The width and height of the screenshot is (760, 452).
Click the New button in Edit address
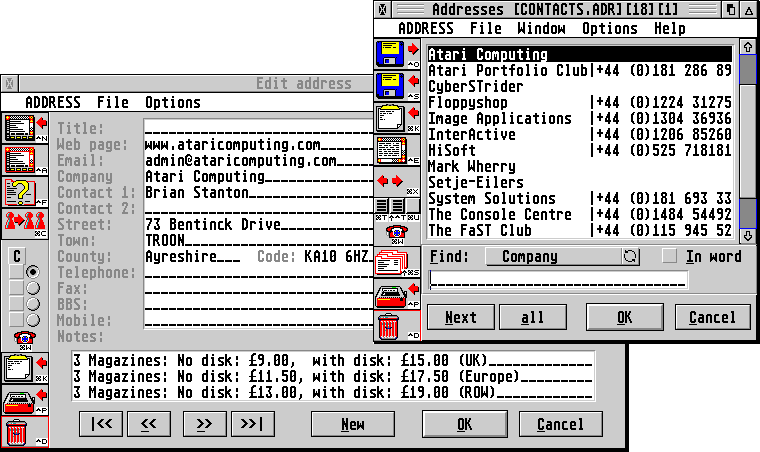tap(352, 424)
